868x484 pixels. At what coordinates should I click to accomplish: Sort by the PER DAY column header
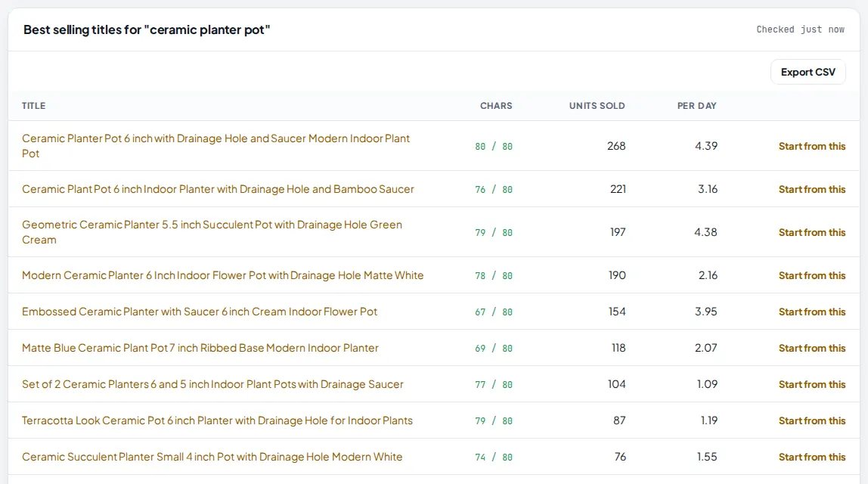(696, 106)
